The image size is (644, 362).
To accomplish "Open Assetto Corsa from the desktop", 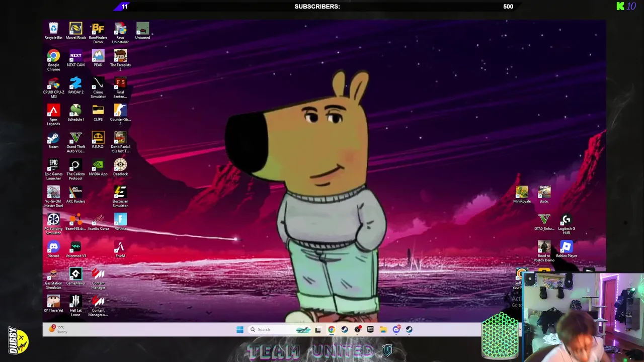I will (x=98, y=222).
